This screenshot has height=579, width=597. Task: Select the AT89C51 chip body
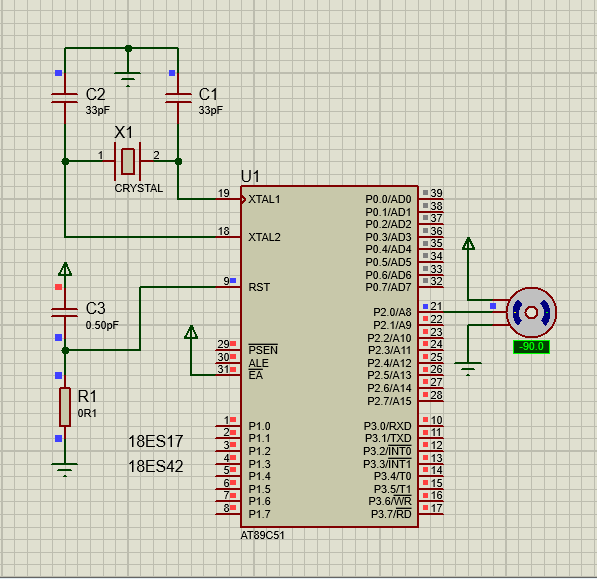(329, 356)
